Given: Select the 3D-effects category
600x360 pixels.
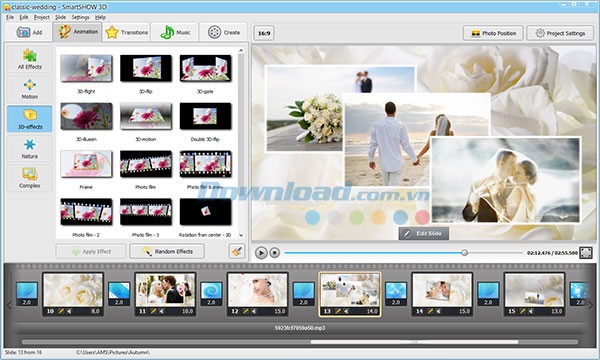Looking at the screenshot, I should 29,119.
